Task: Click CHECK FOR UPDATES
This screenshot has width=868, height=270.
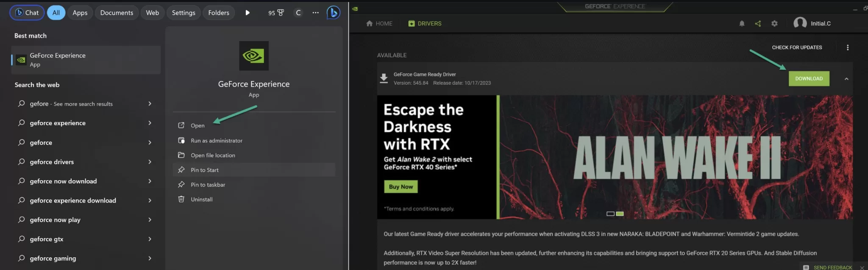Action: [797, 47]
